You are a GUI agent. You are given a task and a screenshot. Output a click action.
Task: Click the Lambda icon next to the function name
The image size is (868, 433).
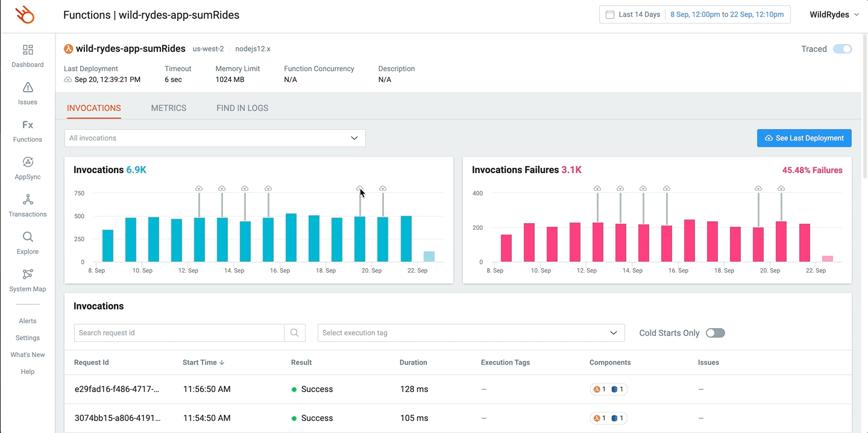pyautogui.click(x=69, y=49)
